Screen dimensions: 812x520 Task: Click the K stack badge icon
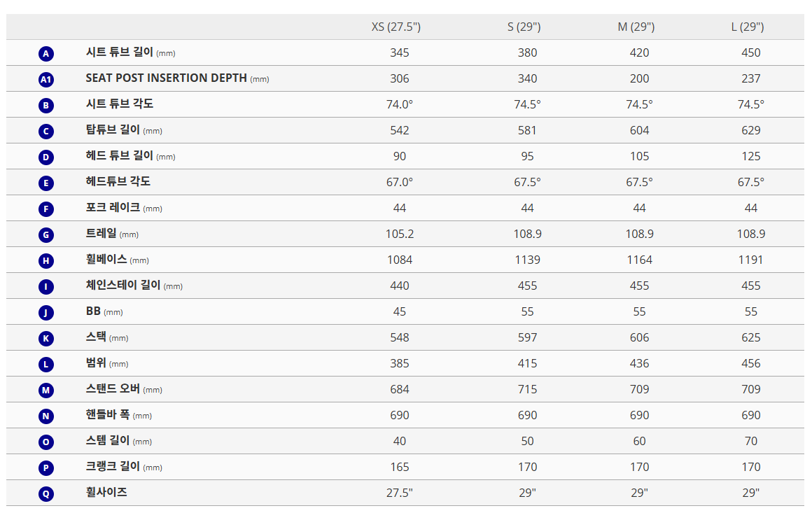click(x=46, y=338)
